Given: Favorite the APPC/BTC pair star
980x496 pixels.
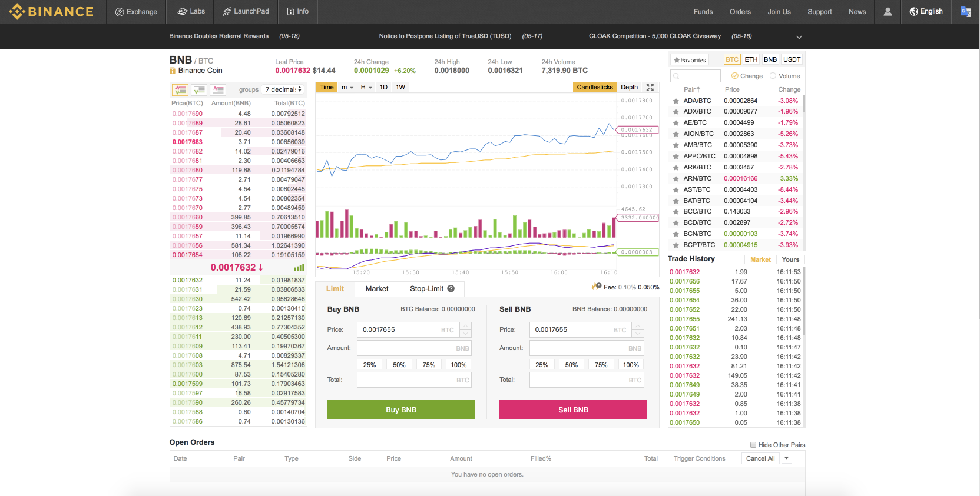Looking at the screenshot, I should coord(676,157).
